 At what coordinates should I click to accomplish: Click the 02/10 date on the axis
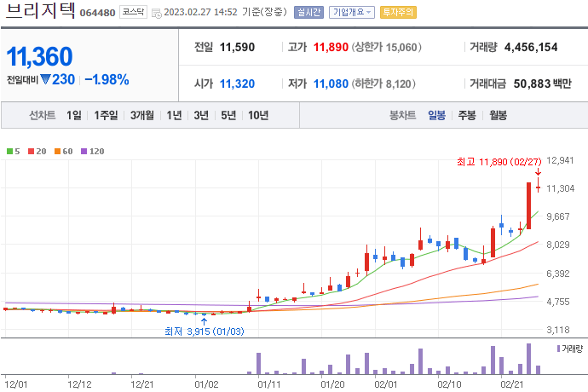click(x=449, y=384)
